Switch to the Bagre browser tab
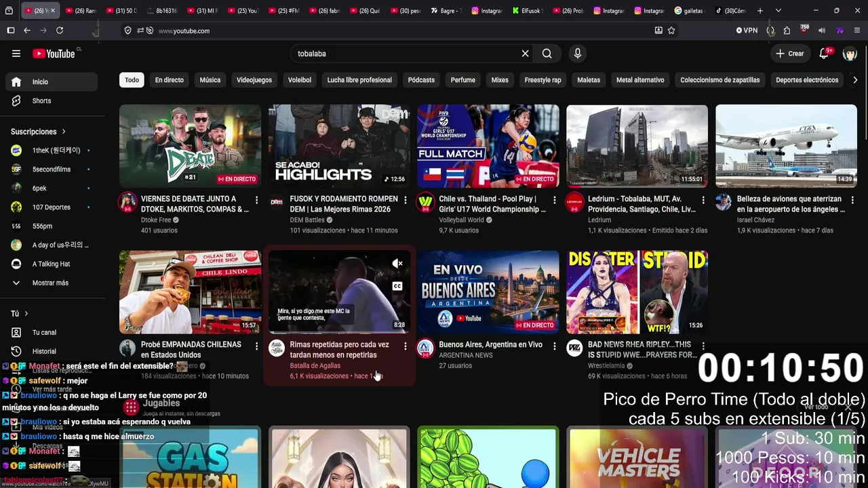The image size is (868, 488). pos(446,11)
